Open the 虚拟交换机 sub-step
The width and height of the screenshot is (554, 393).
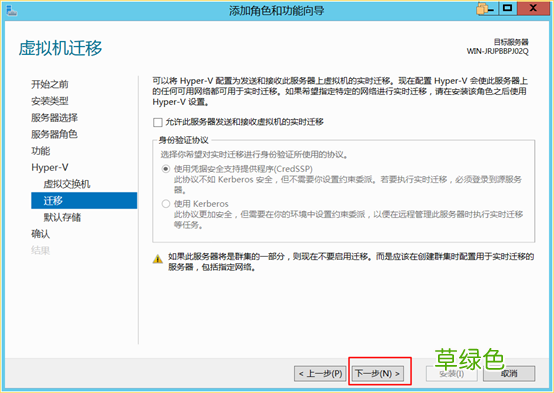[67, 184]
